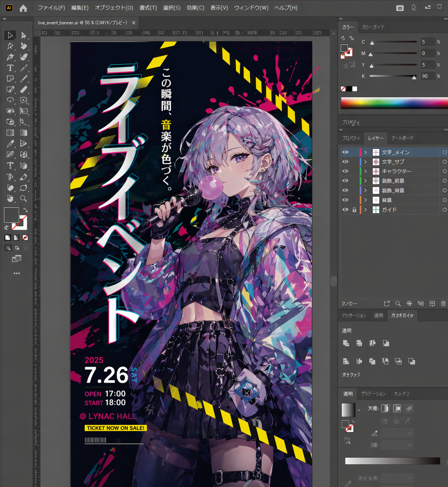The image size is (448, 487).
Task: Unlock the ガイド layer via lock icon
Action: [354, 210]
